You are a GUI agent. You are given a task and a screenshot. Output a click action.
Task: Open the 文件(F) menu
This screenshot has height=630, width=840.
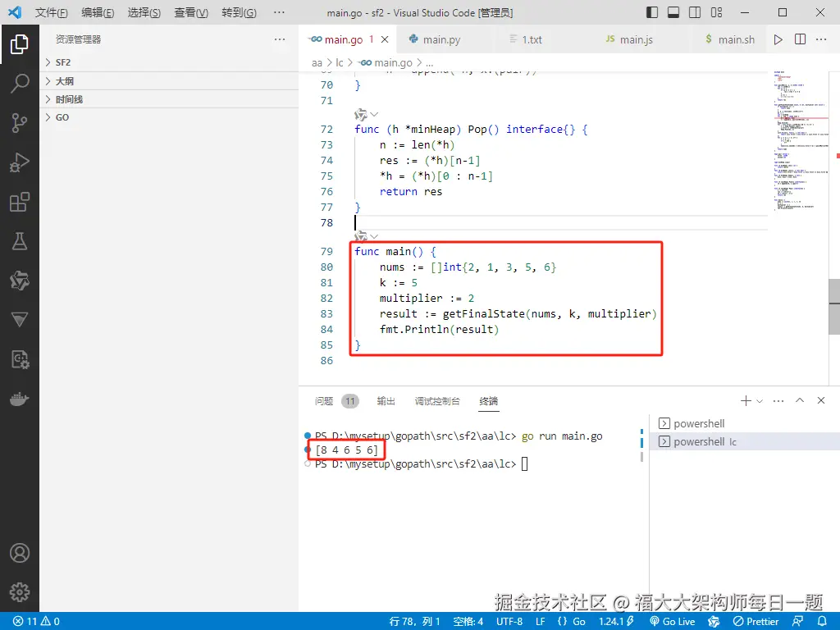[x=52, y=12]
